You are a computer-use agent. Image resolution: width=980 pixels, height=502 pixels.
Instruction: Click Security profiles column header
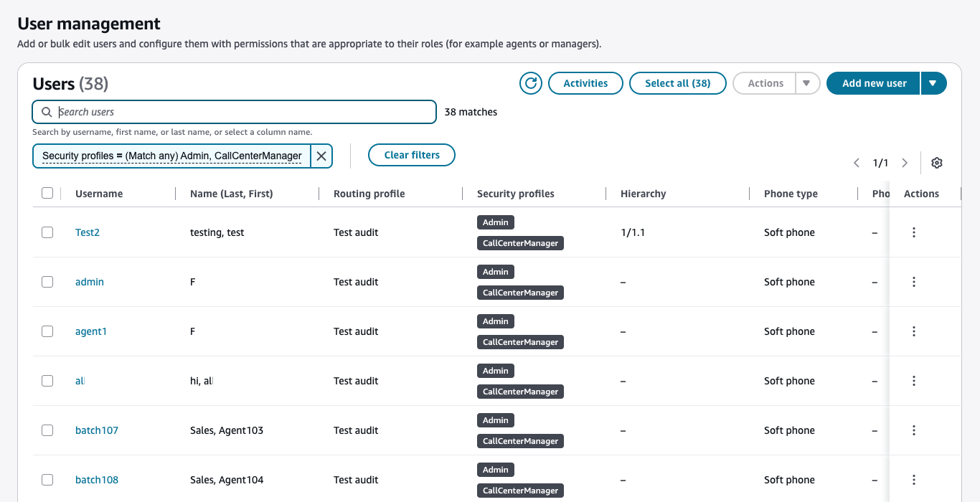(x=515, y=194)
